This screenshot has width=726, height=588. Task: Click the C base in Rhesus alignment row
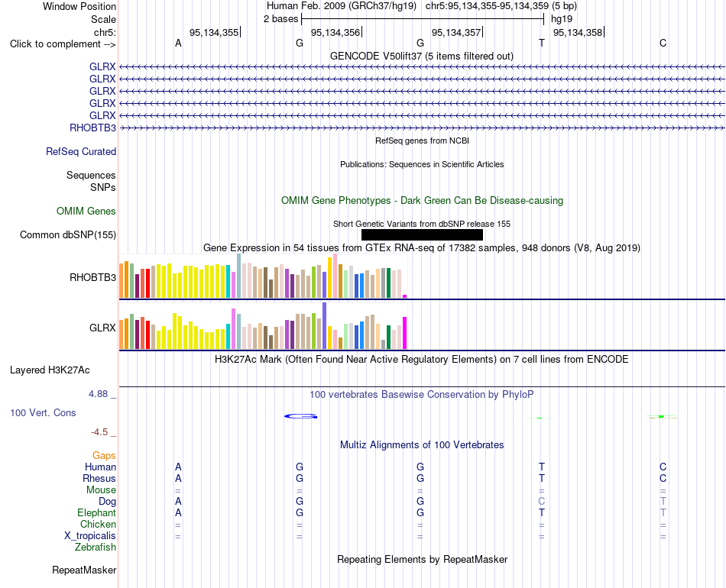(x=663, y=478)
